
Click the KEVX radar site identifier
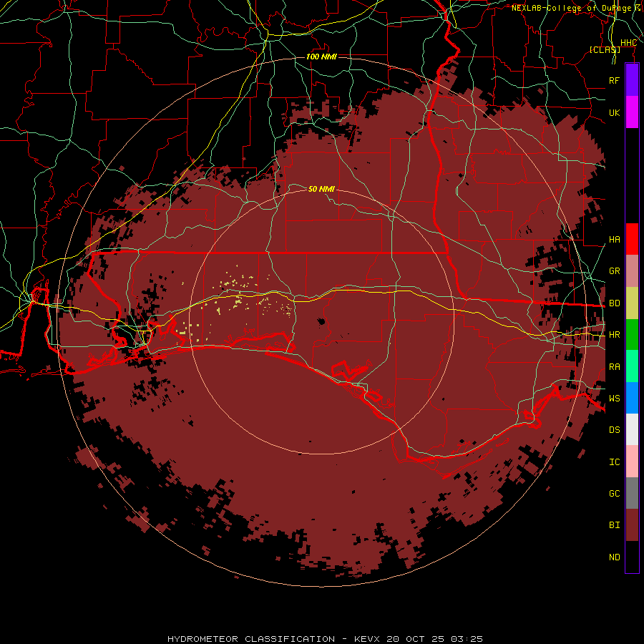(x=367, y=639)
